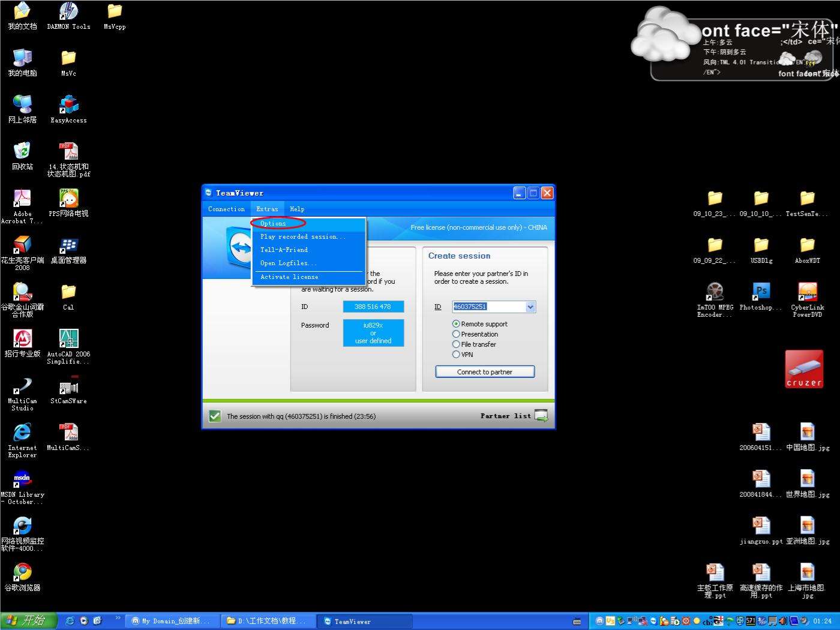Select the VPN connection mode
Screen dimensions: 840x630
point(456,355)
